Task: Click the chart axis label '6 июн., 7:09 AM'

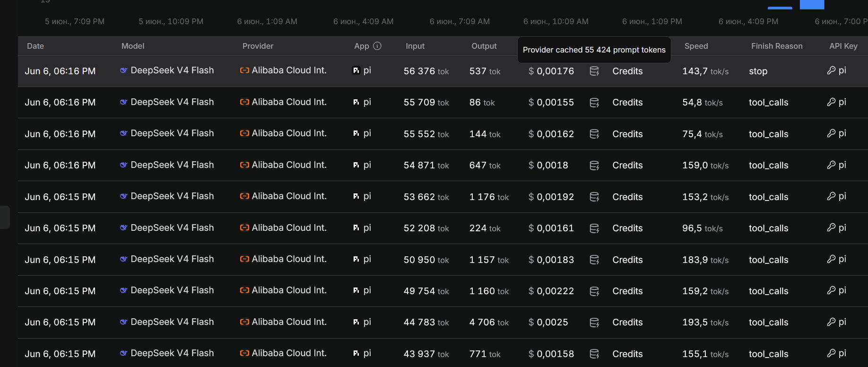Action: click(x=460, y=21)
